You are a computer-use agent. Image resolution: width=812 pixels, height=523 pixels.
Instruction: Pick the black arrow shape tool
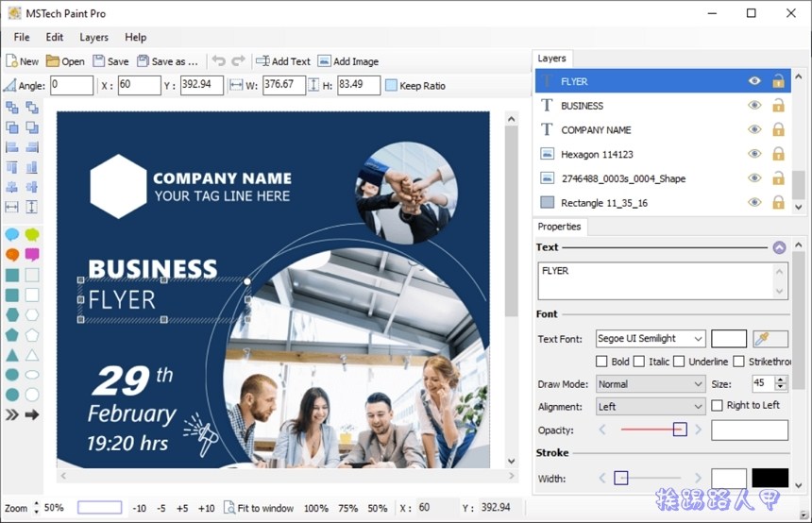[32, 414]
